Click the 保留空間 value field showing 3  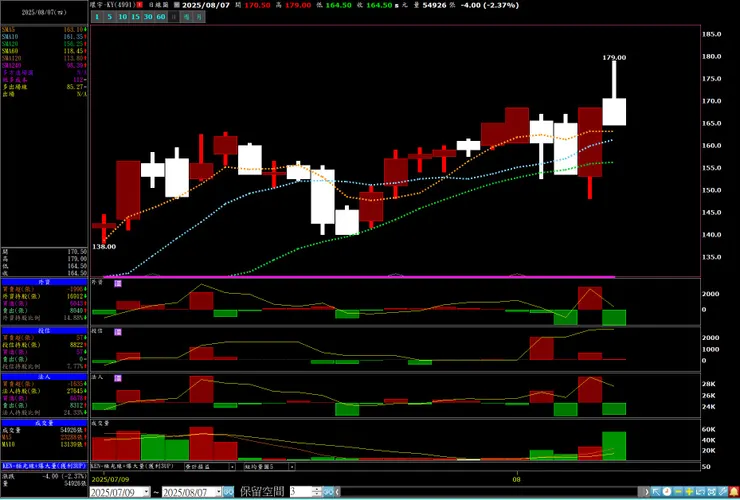coord(301,492)
